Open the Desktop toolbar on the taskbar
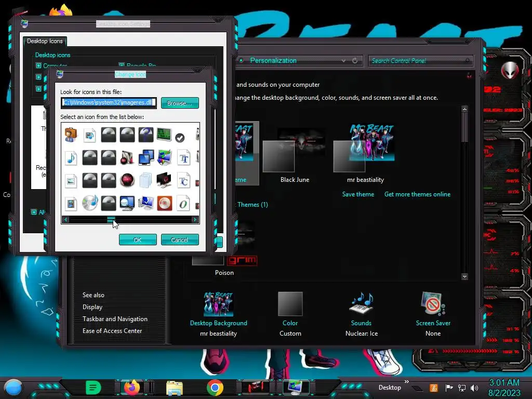The width and height of the screenshot is (532, 399). tap(390, 388)
